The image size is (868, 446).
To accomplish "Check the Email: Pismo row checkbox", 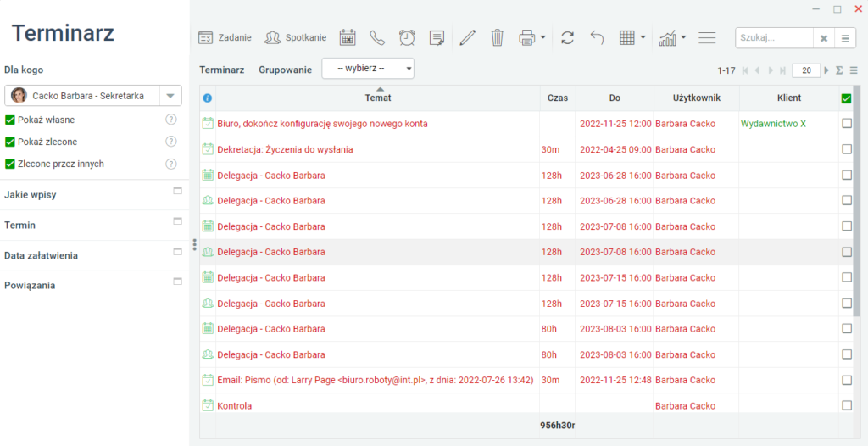I will [847, 380].
